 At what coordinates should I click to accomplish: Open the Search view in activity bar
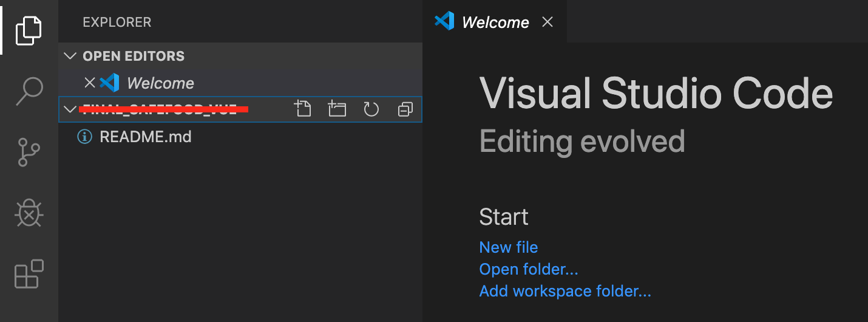pyautogui.click(x=29, y=92)
